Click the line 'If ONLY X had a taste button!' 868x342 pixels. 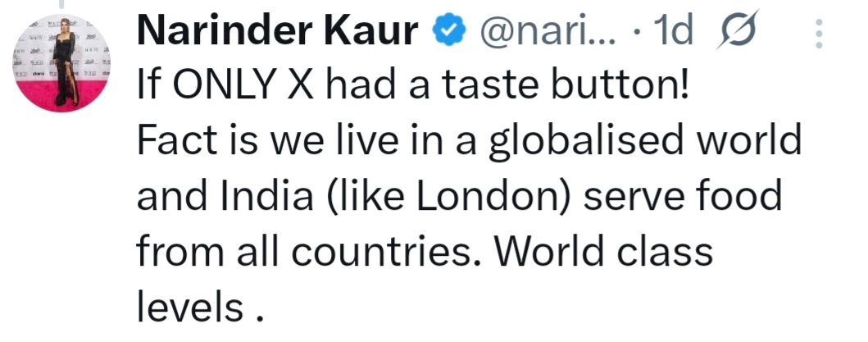[x=413, y=87]
